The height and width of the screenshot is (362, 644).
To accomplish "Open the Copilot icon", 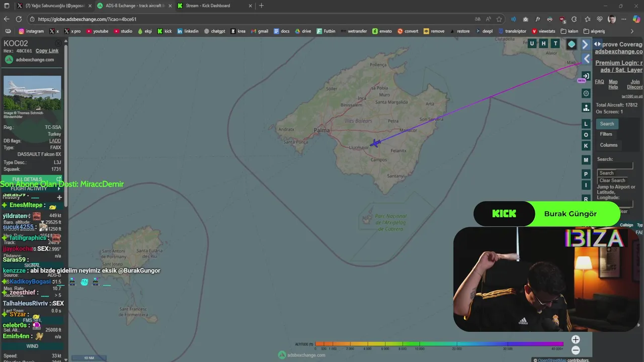I will (637, 19).
